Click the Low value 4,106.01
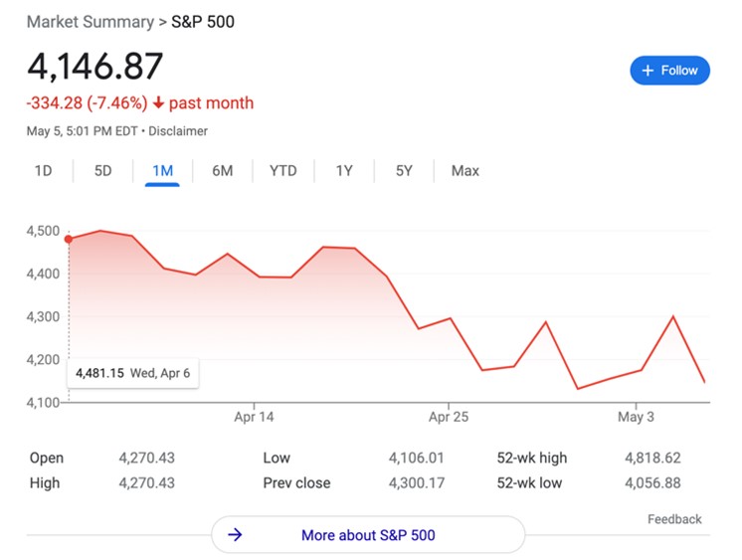 (417, 458)
